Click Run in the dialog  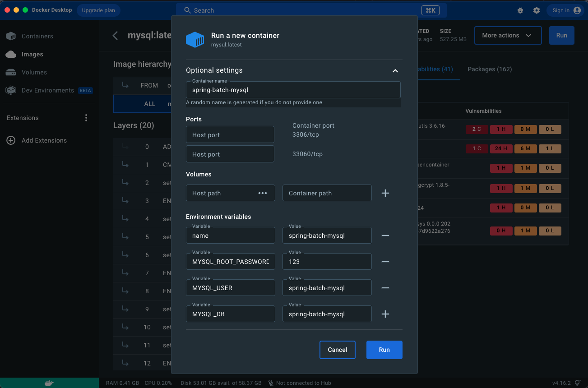[x=384, y=350]
